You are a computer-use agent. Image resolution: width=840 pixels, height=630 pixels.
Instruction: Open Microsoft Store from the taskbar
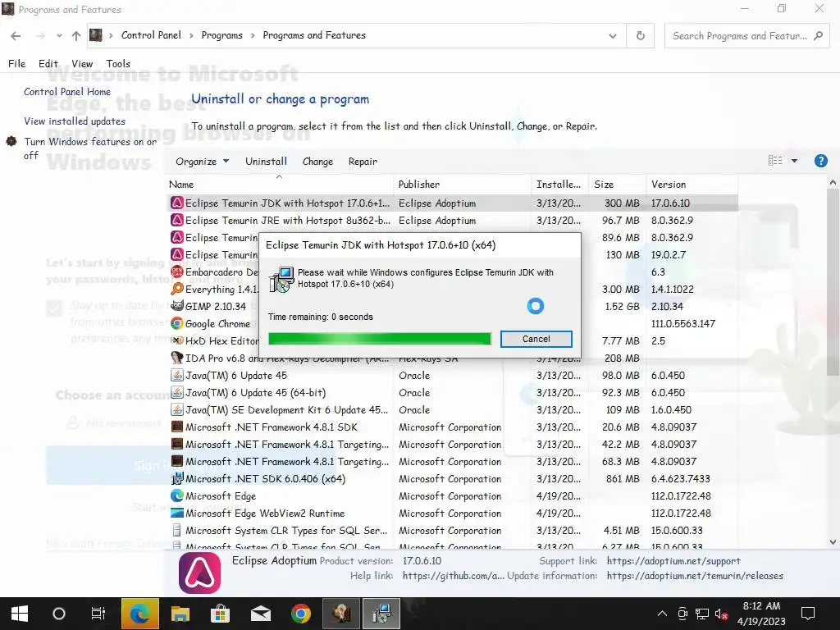[220, 614]
